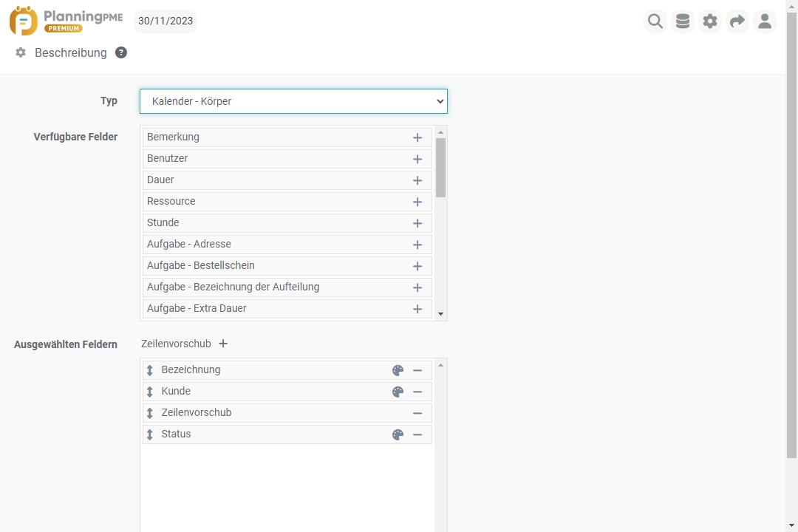Grab the reorder handle for Bezeichnung

pyautogui.click(x=149, y=370)
